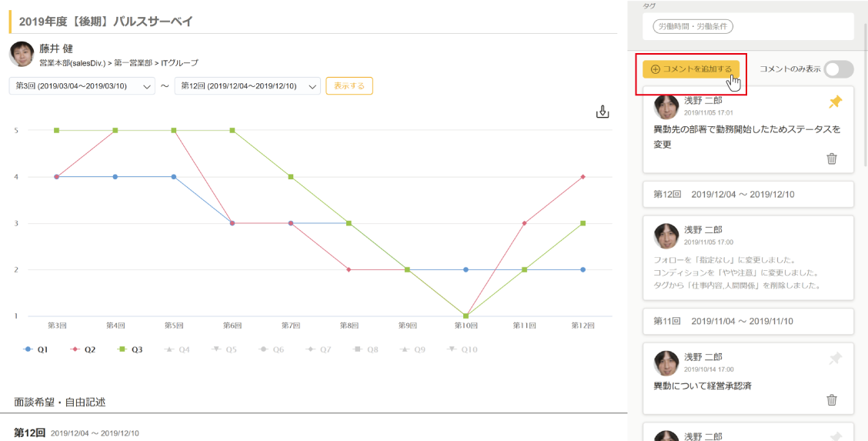868x441 pixels.
Task: Click the chart download icon
Action: 603,112
